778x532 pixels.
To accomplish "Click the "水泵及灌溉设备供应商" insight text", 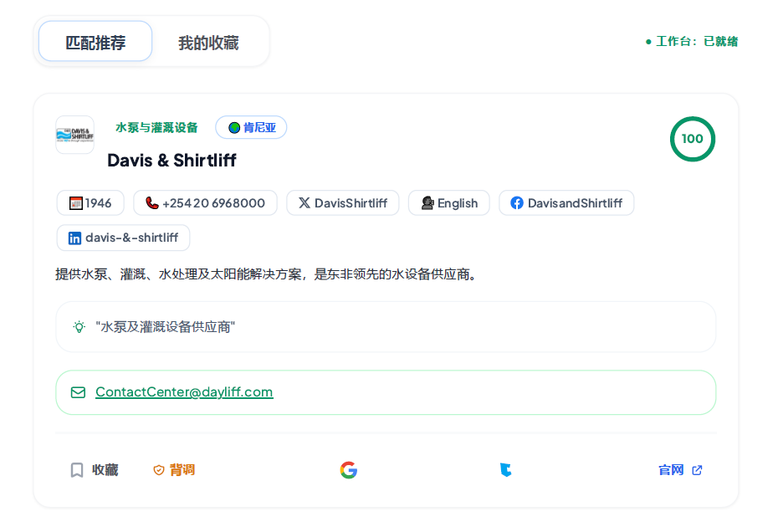I will pyautogui.click(x=166, y=326).
